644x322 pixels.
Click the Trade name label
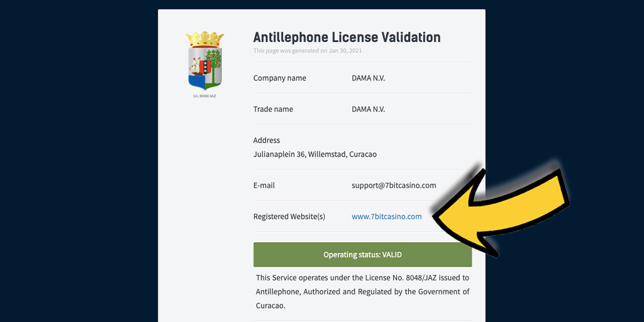click(x=273, y=109)
